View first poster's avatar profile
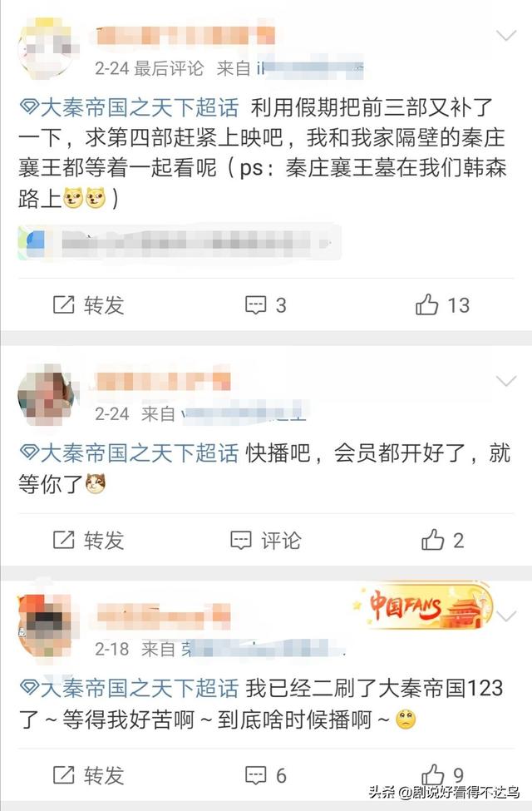This screenshot has height=811, width=532. pos(47,47)
